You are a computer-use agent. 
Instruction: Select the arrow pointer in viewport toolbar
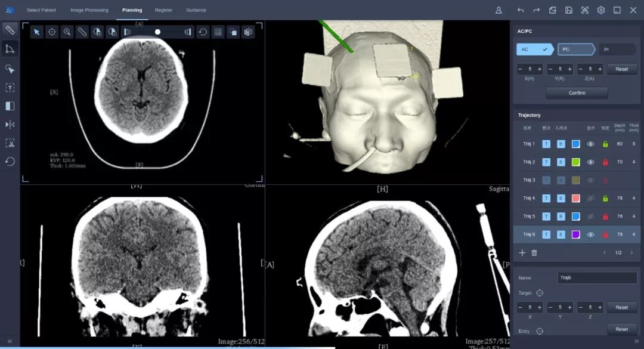(36, 32)
